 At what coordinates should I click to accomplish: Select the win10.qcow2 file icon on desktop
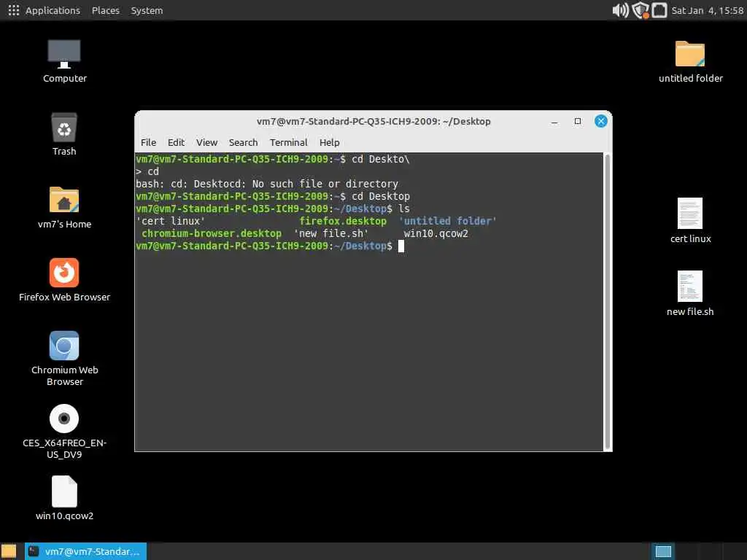(64, 491)
